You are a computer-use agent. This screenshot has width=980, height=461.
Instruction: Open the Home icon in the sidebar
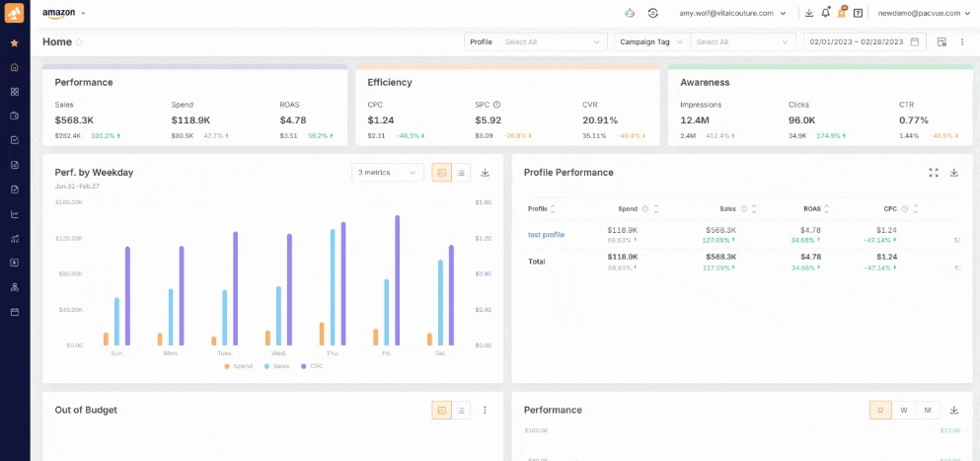pyautogui.click(x=14, y=67)
